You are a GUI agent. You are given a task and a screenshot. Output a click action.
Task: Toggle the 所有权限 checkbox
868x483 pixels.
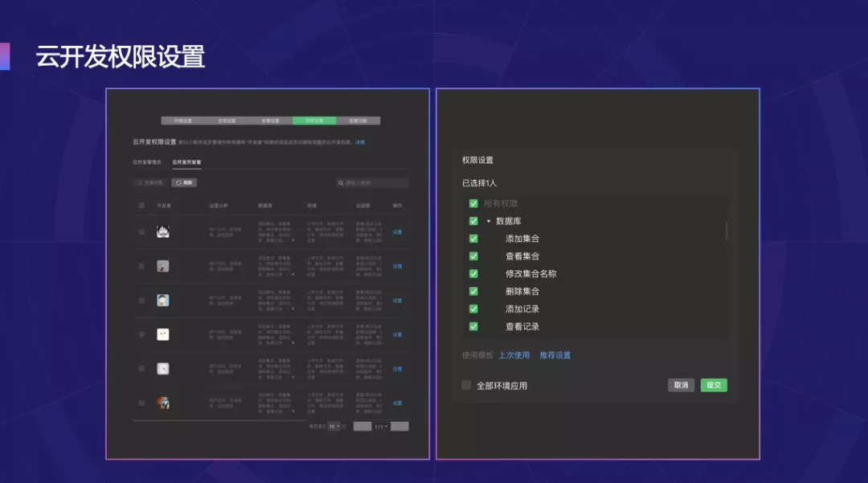coord(473,203)
